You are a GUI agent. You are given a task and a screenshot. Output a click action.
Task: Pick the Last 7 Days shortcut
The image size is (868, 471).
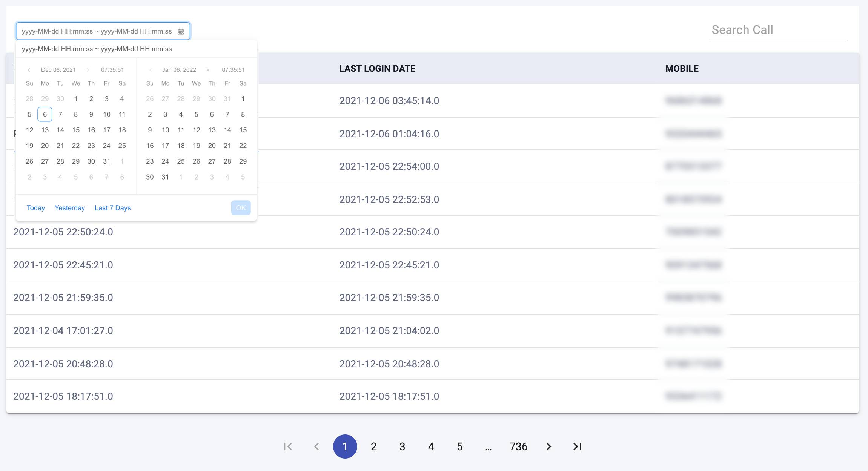(x=113, y=208)
